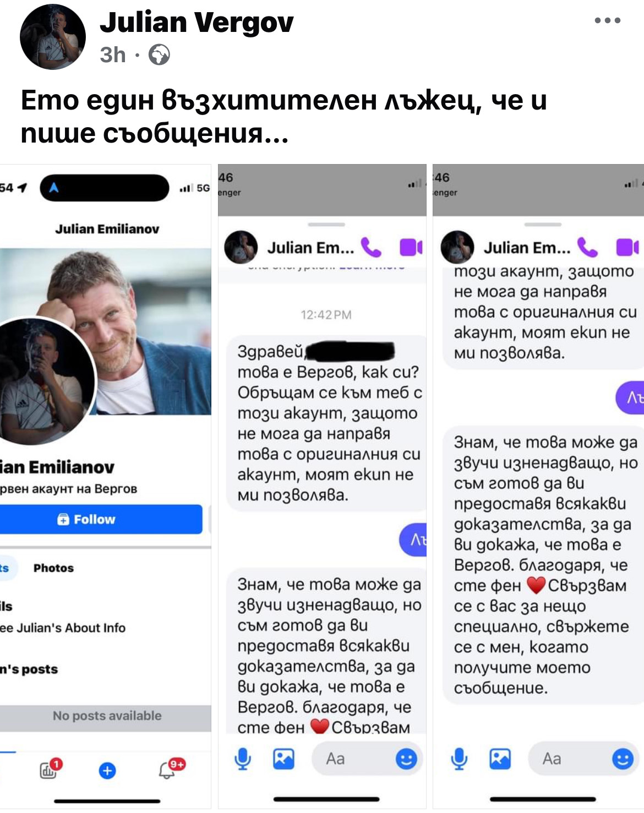
Task: Tap the emoji smiley in middle chat input
Action: pos(406,759)
